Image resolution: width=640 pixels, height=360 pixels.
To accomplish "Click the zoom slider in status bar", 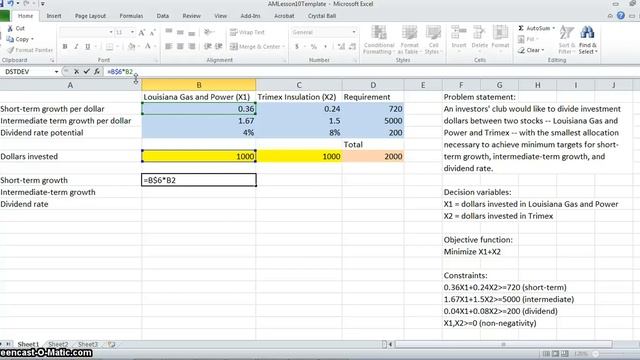I will (596, 354).
